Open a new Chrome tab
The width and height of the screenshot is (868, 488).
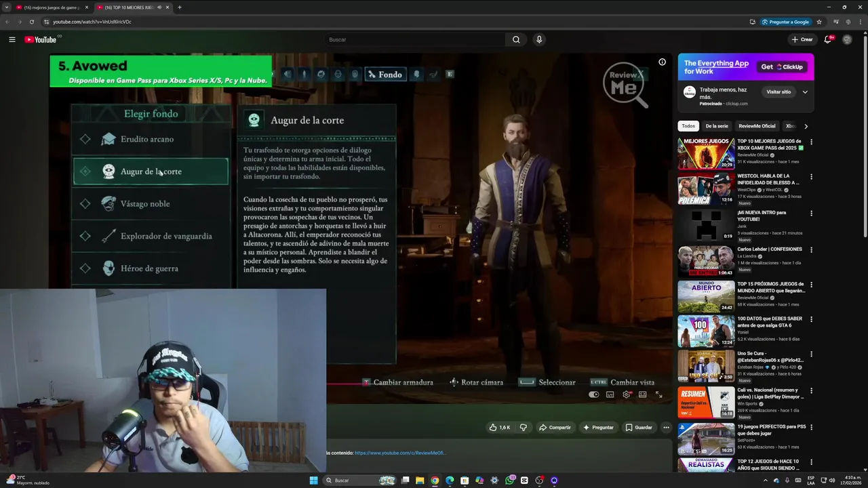click(x=179, y=7)
